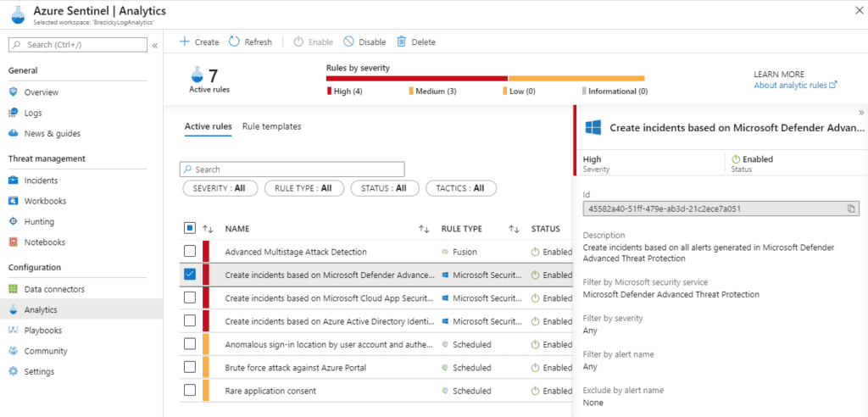868x417 pixels.
Task: Uncheck the Microsoft Defender Advanced rule checkbox
Action: tap(189, 274)
